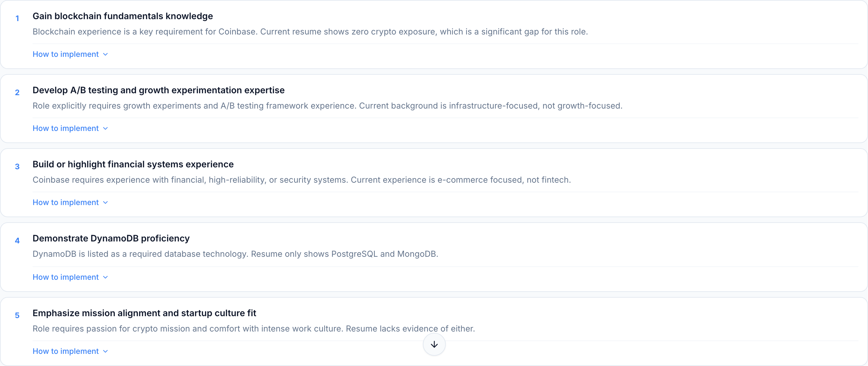Select the A/B testing and growth experimentation title
868x366 pixels.
(x=158, y=90)
